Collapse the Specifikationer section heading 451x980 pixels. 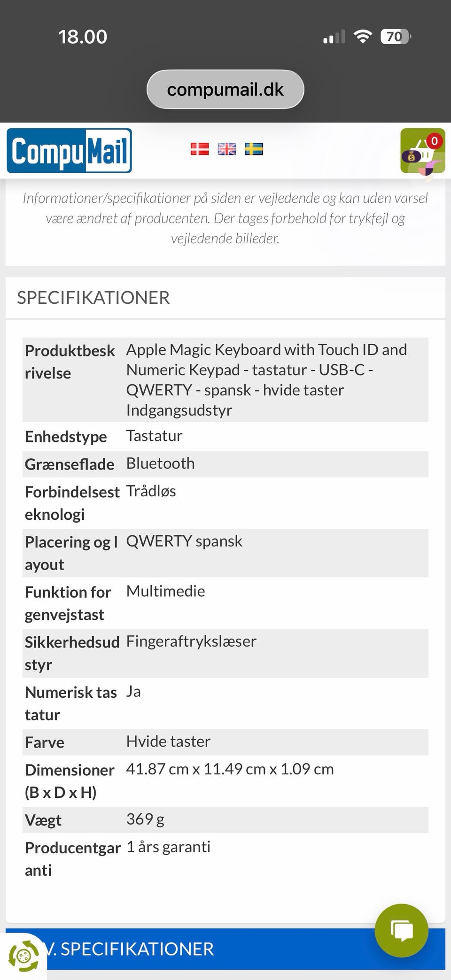coord(94,298)
